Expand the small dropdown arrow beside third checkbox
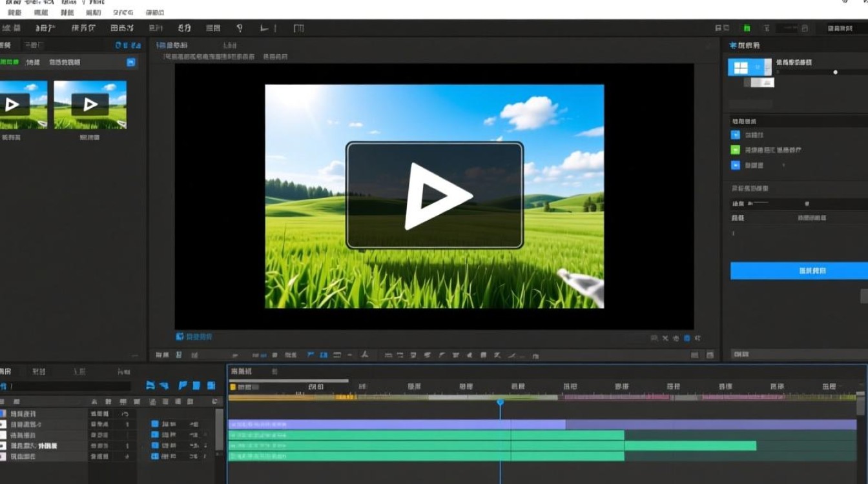This screenshot has height=484, width=868. [784, 166]
